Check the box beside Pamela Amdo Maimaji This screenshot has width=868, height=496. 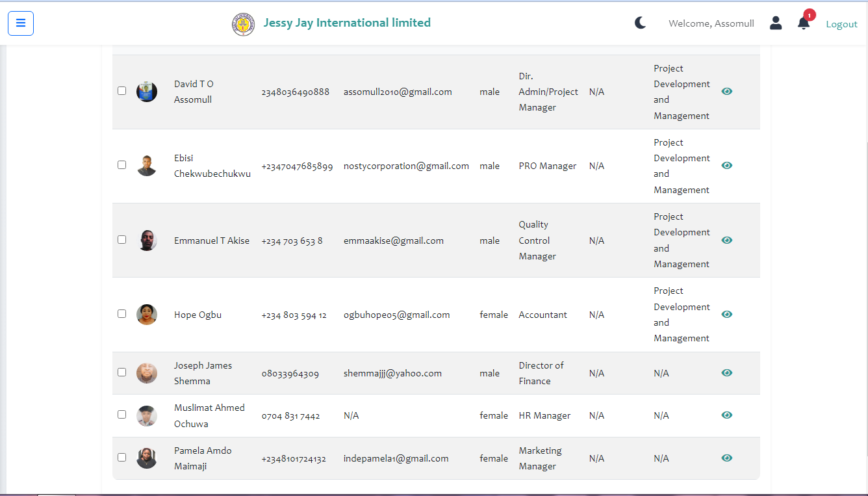tap(121, 458)
